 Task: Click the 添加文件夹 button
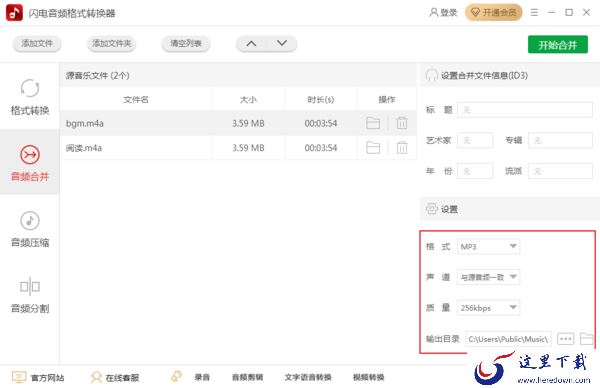pos(112,44)
